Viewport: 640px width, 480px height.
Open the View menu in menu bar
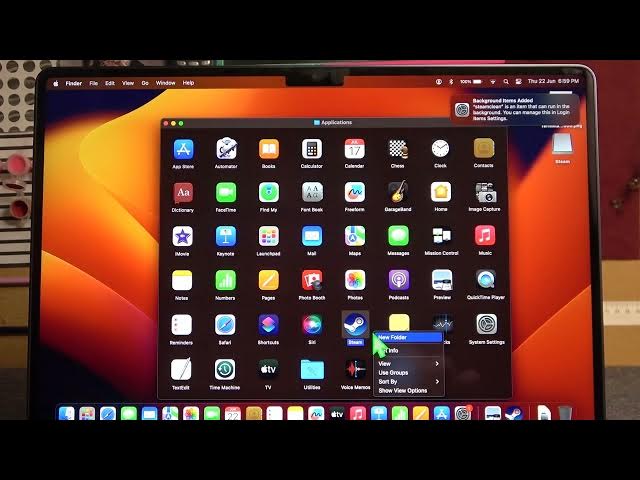[x=128, y=83]
